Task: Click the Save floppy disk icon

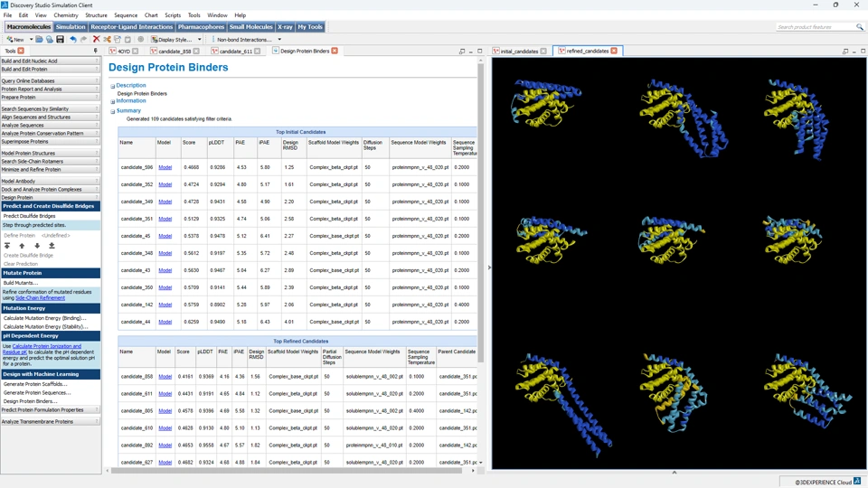Action: click(60, 39)
